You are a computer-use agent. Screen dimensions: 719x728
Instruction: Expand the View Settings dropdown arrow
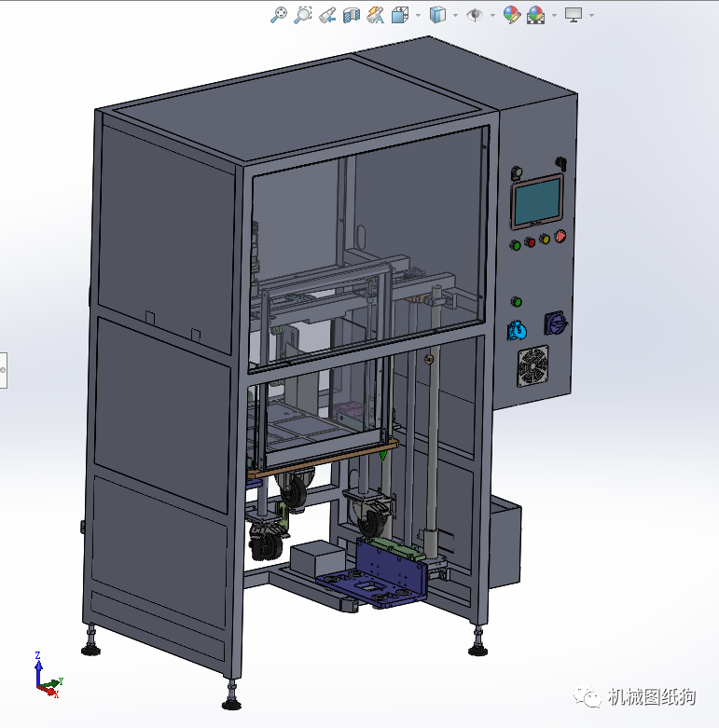coord(592,15)
